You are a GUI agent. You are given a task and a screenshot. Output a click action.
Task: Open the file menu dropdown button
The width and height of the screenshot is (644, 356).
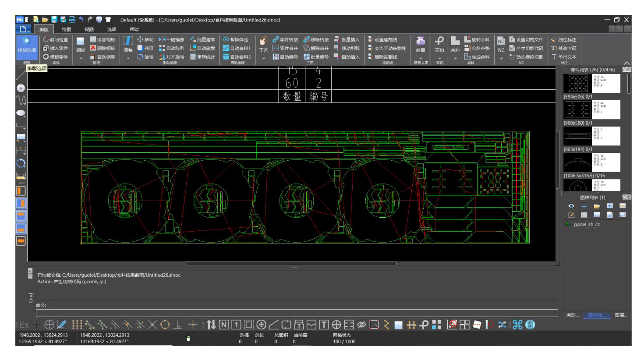tap(25, 29)
